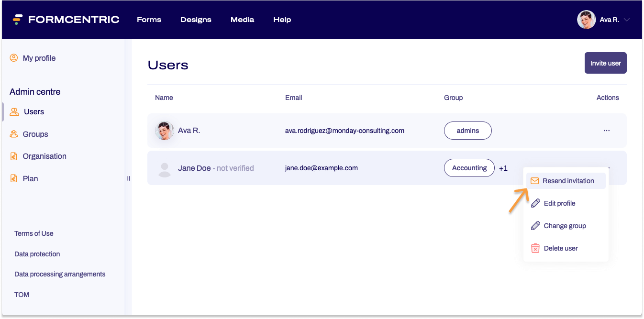This screenshot has height=319, width=644.
Task: Open the three-dot actions menu for Ava R.
Action: coord(607,130)
